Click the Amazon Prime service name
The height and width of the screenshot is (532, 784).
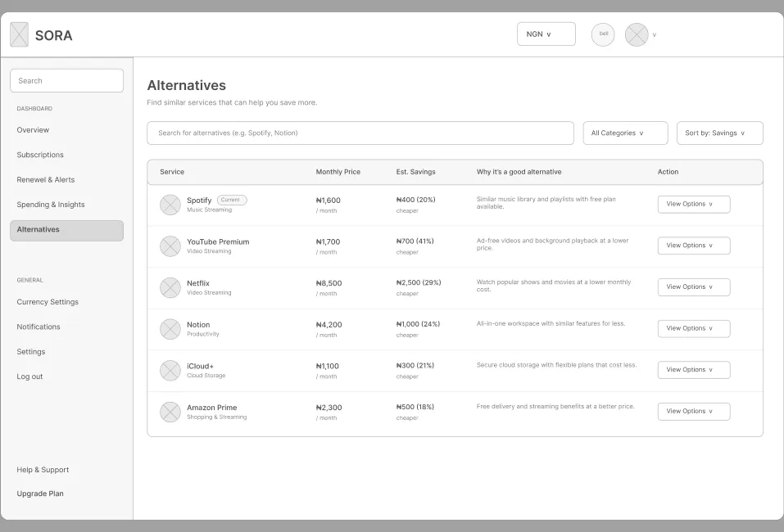click(x=212, y=408)
